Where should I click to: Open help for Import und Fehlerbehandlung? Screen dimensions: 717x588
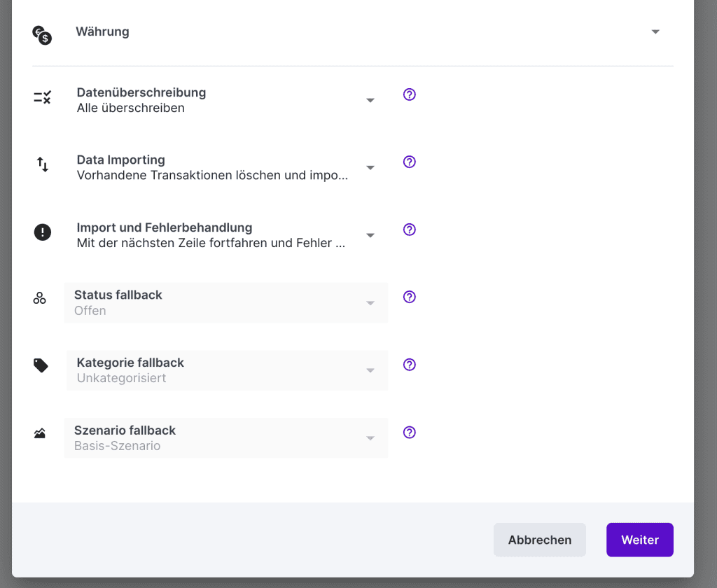410,230
